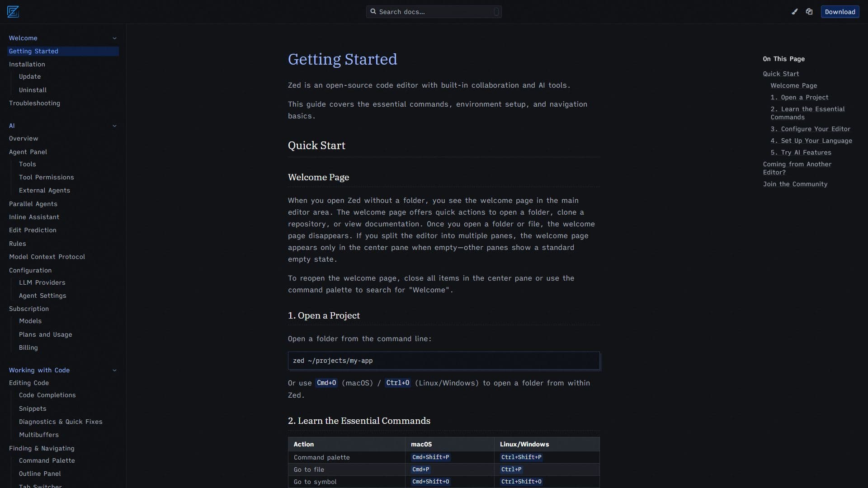This screenshot has width=868, height=488.
Task: Click the Working with Code section heading
Action: pos(39,370)
